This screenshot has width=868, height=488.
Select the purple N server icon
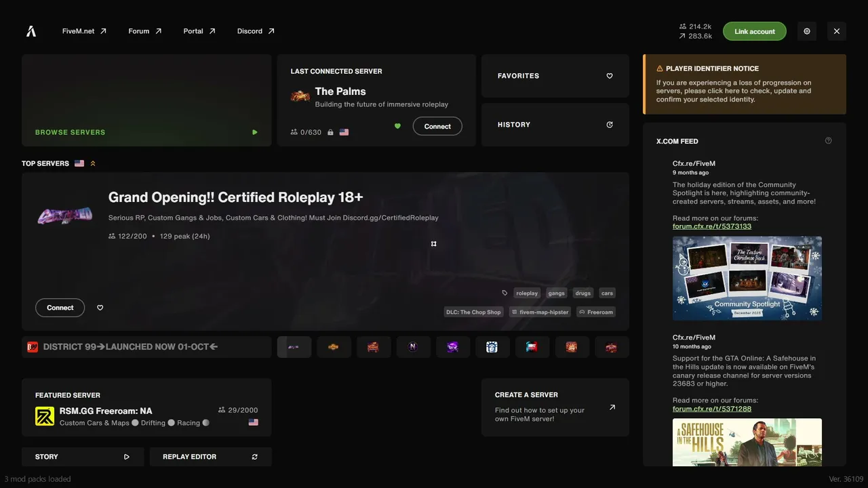point(413,347)
